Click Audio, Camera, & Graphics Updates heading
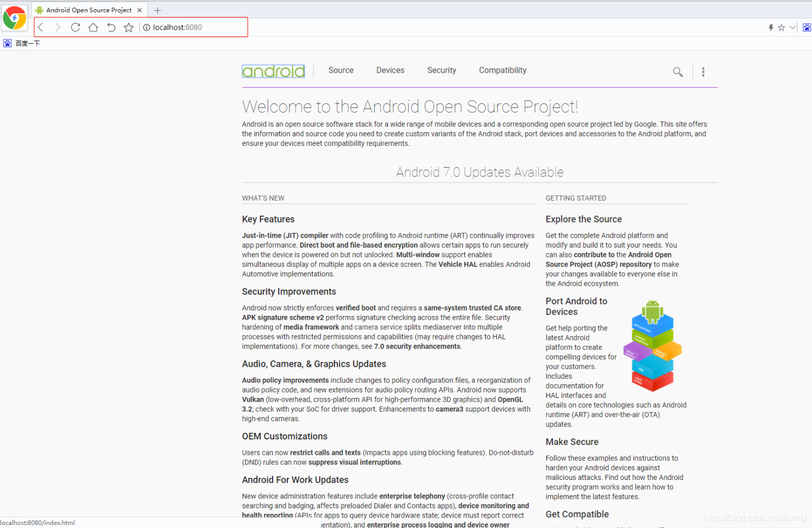 314,364
